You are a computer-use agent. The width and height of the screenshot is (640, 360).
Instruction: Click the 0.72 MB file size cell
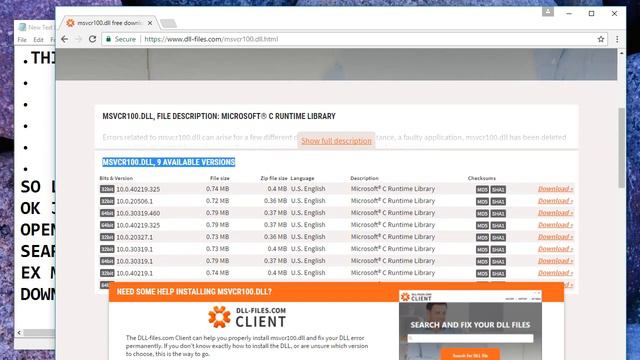point(218,201)
